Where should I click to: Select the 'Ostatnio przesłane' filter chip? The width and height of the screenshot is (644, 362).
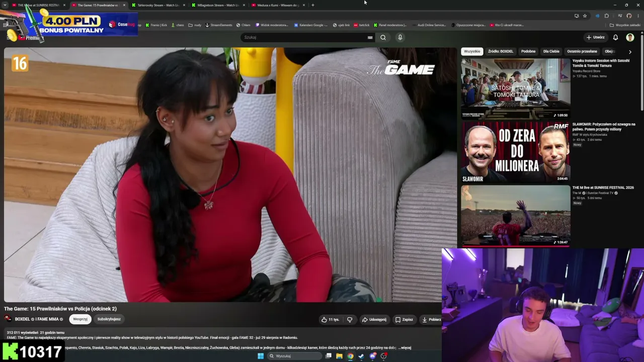pos(582,51)
